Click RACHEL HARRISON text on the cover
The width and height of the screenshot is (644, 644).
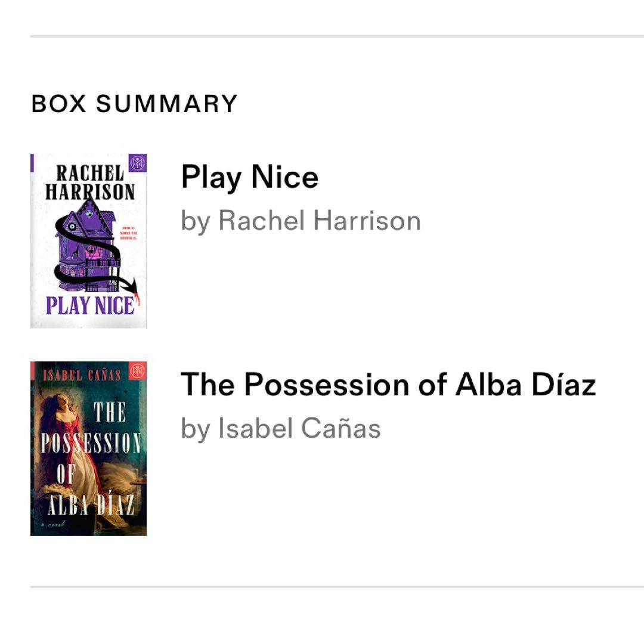click(90, 182)
